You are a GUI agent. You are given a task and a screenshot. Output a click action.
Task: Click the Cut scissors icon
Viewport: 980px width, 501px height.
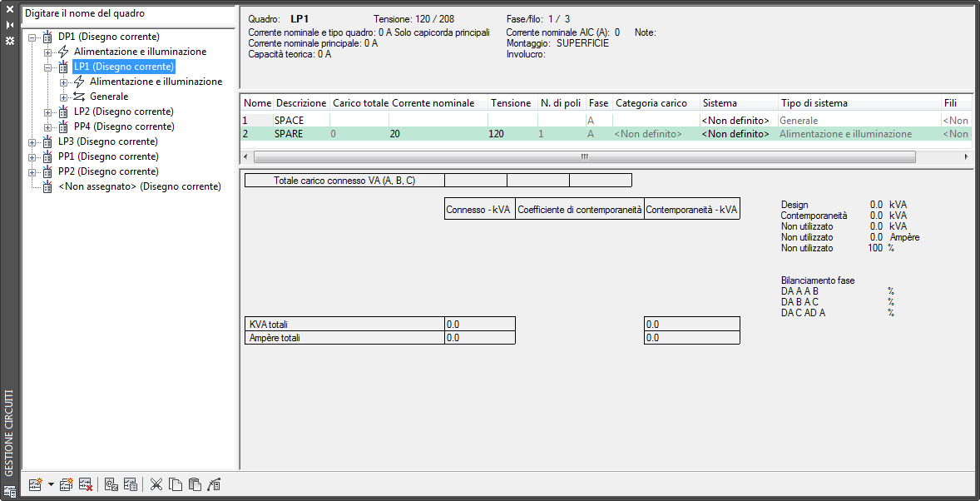pos(156,484)
